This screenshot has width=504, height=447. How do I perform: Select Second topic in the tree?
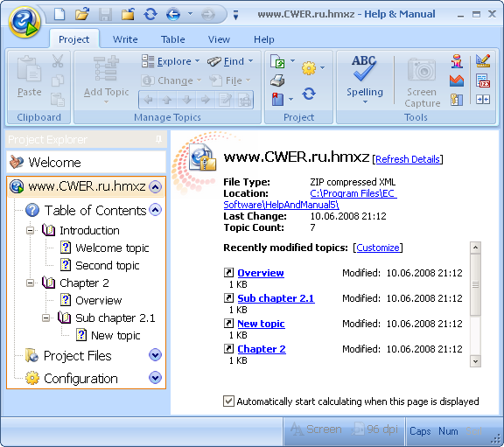click(108, 265)
